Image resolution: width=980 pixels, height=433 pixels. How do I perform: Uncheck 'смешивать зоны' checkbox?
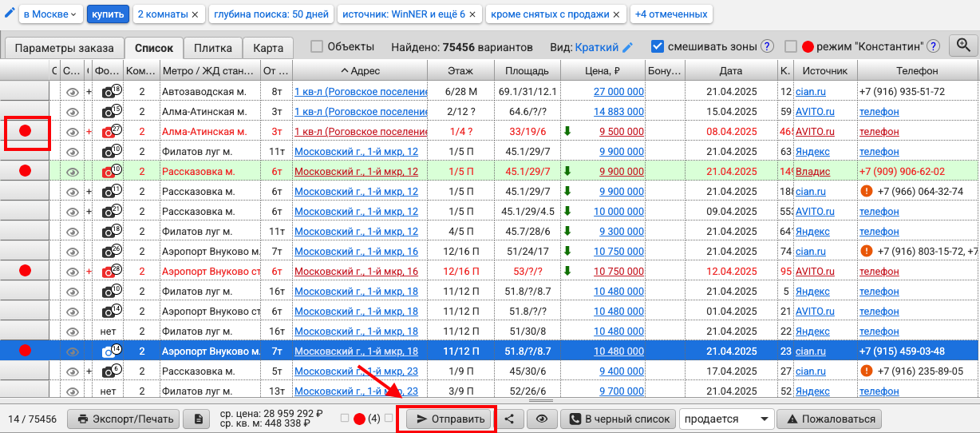pos(658,46)
